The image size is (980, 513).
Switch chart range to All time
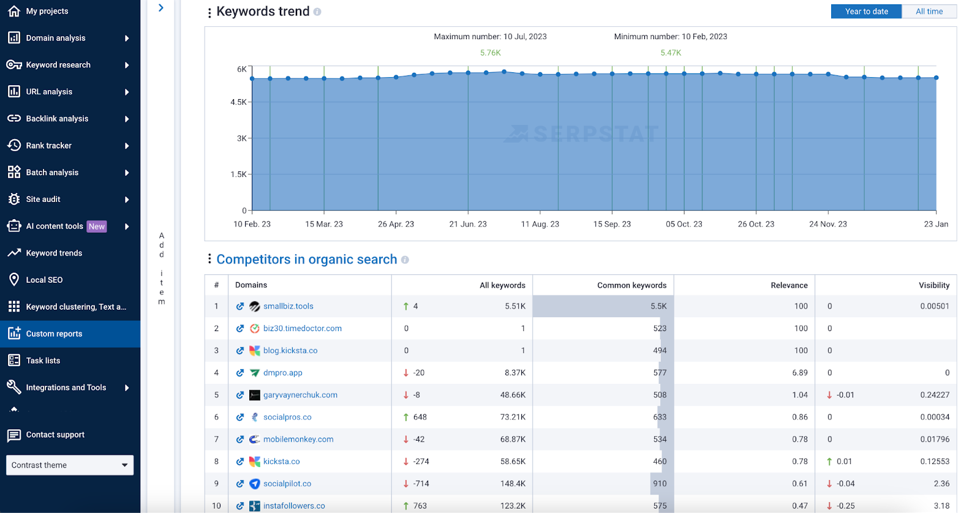tap(929, 12)
